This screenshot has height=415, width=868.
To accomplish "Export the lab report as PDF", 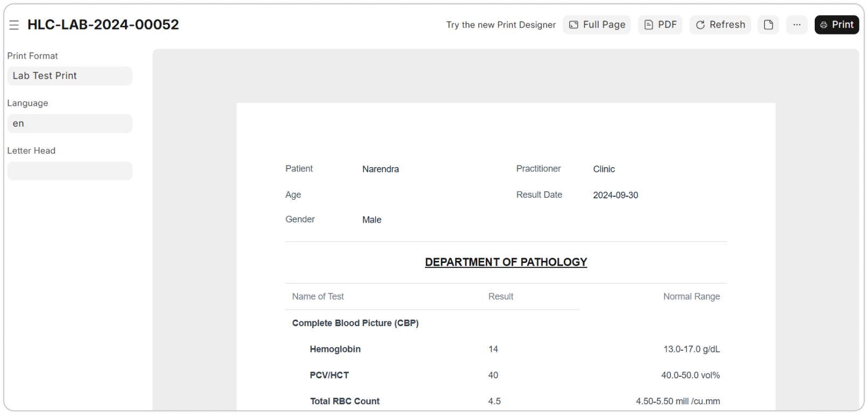I will (660, 25).
